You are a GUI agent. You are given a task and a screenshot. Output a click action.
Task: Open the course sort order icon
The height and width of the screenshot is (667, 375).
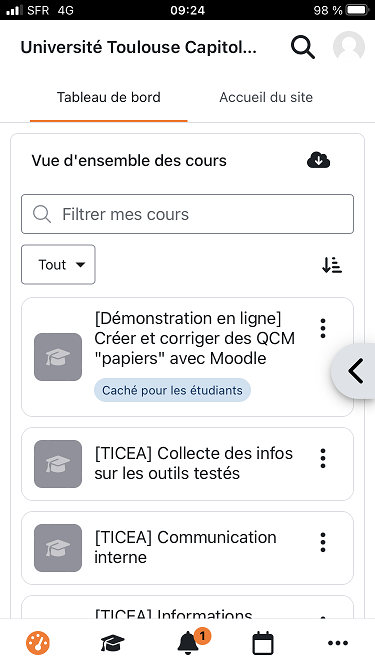click(x=332, y=265)
